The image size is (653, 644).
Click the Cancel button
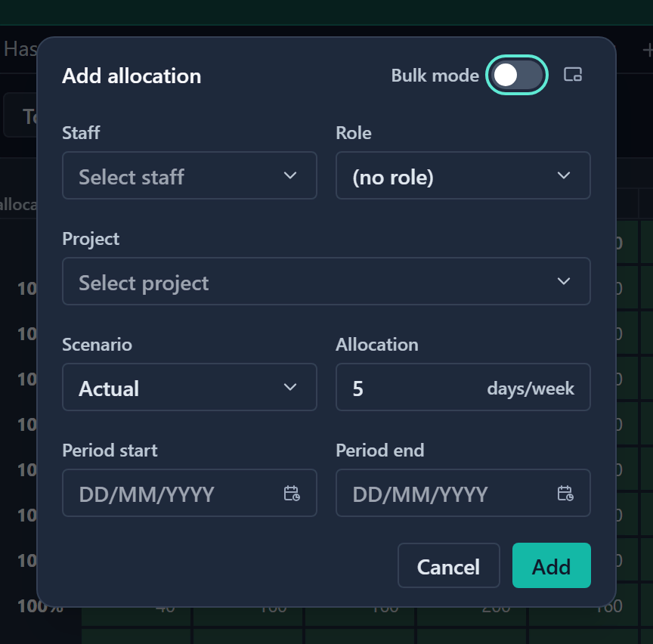point(448,565)
